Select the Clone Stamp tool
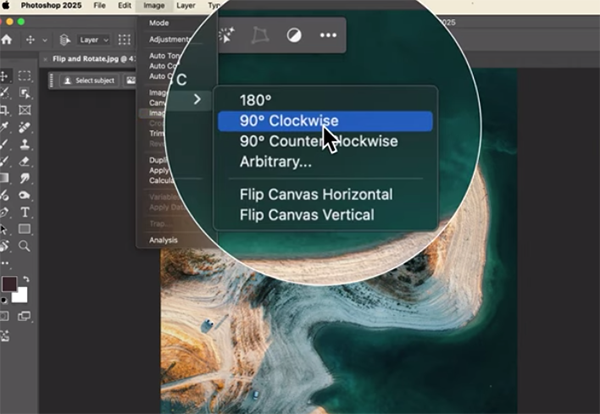Image resolution: width=600 pixels, height=414 pixels. coord(25,144)
